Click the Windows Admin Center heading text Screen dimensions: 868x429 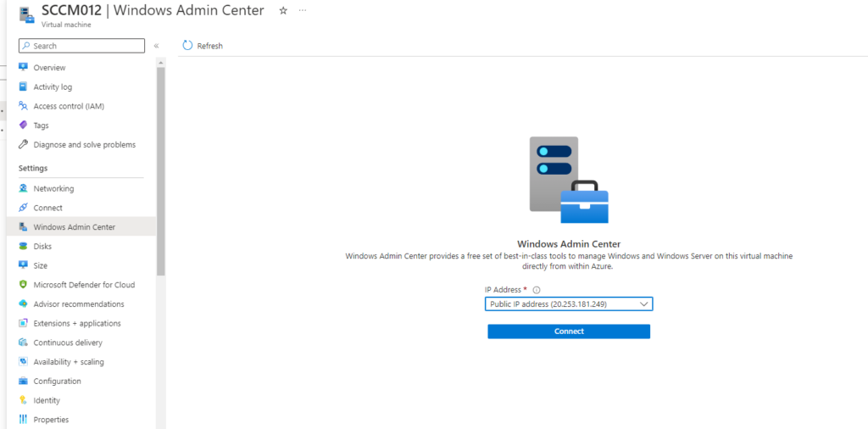(x=569, y=243)
